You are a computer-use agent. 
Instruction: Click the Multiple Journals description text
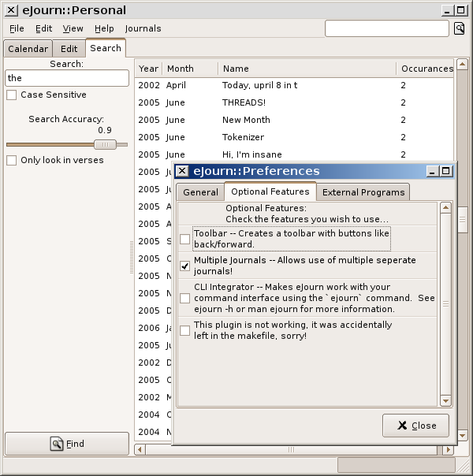click(x=305, y=266)
